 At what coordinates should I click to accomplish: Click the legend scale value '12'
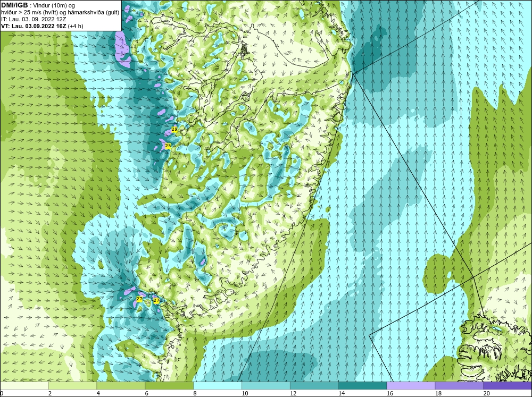tap(293, 393)
